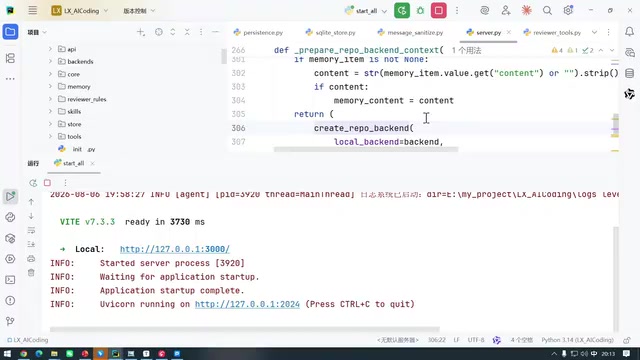This screenshot has height=360, width=640.
Task: Open the http://127.0.0.1:2024 link
Action: click(x=247, y=304)
